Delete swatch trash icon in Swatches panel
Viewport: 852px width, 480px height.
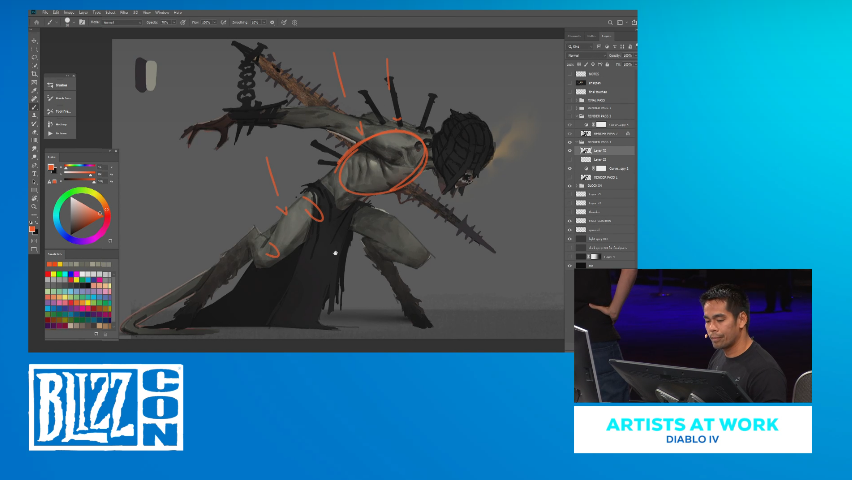coord(105,334)
